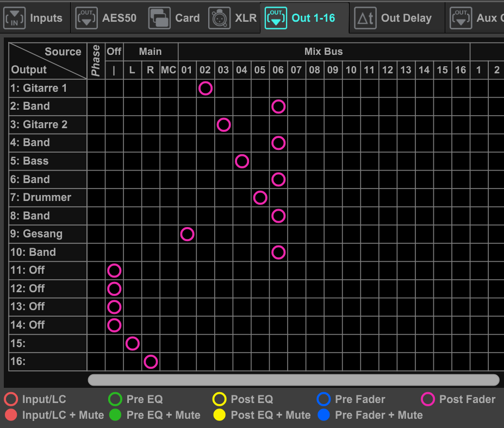
Task: Click the pink Post Fader legend circle
Action: (428, 400)
